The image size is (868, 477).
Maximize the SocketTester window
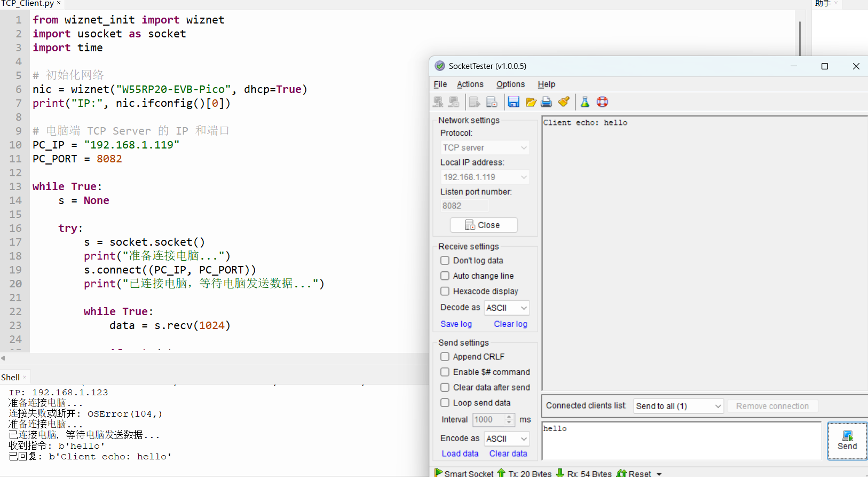coord(825,66)
